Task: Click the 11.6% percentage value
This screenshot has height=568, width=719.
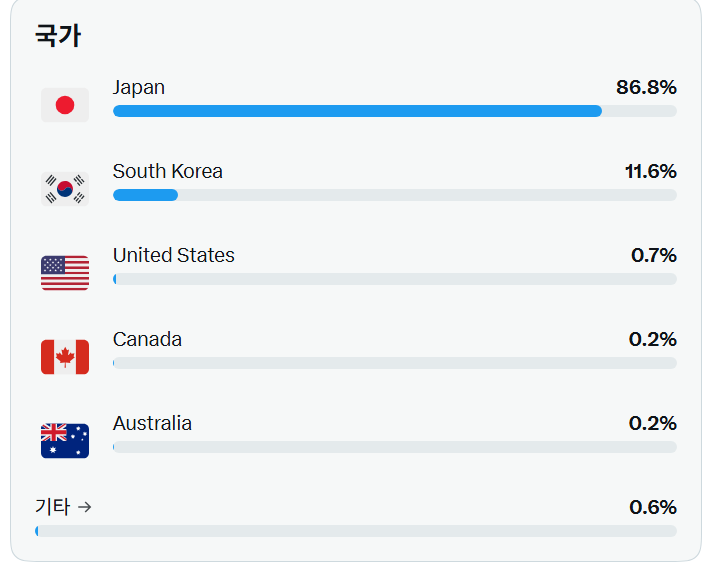Action: click(651, 171)
